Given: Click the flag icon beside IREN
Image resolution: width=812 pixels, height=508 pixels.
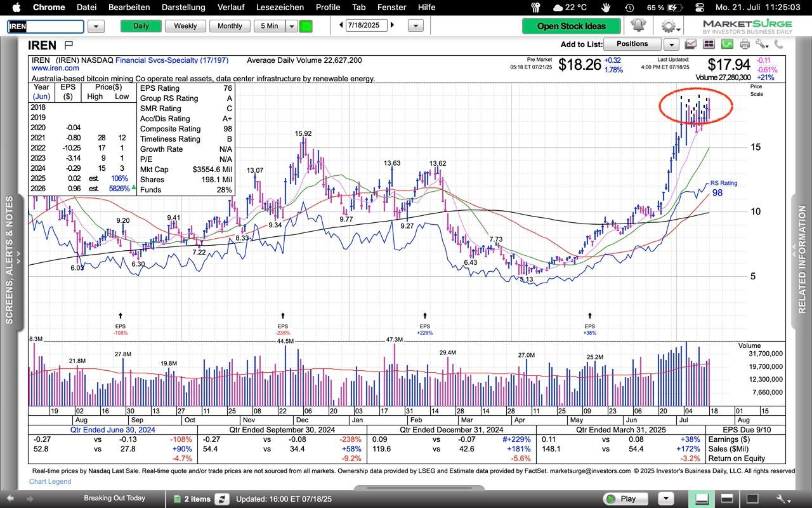Looking at the screenshot, I should [x=69, y=45].
